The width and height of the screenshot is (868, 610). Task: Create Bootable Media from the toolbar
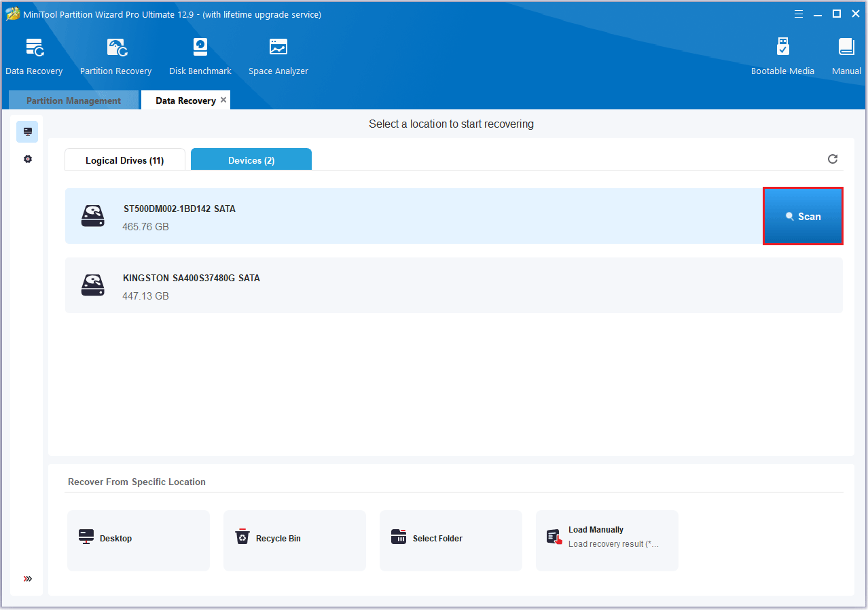click(x=782, y=57)
